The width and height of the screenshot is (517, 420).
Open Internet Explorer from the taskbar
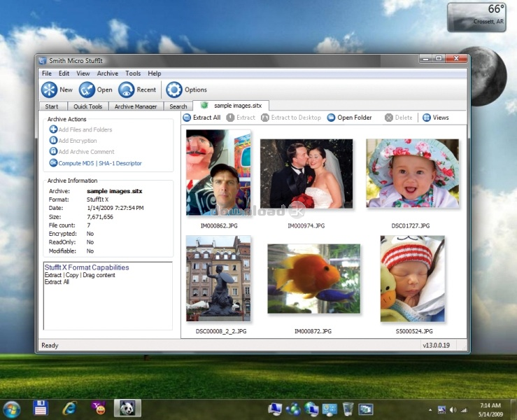tap(69, 409)
